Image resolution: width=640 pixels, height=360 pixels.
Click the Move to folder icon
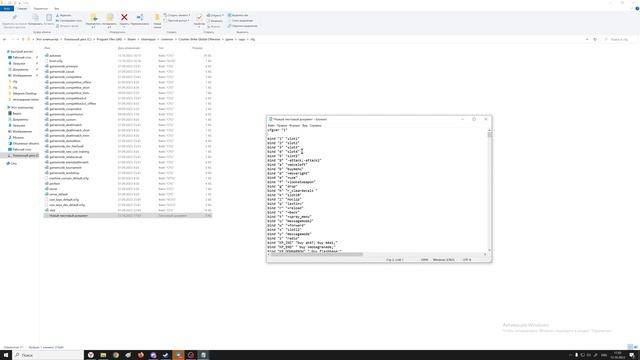(x=93, y=17)
